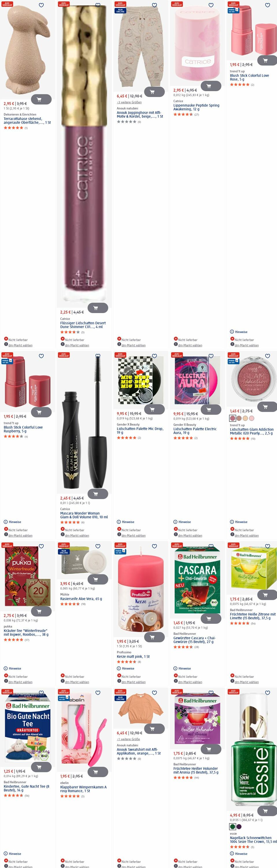Add Kindertee Gute Nacht Tee to cart
This screenshot has width=277, height=868.
pos(41,767)
